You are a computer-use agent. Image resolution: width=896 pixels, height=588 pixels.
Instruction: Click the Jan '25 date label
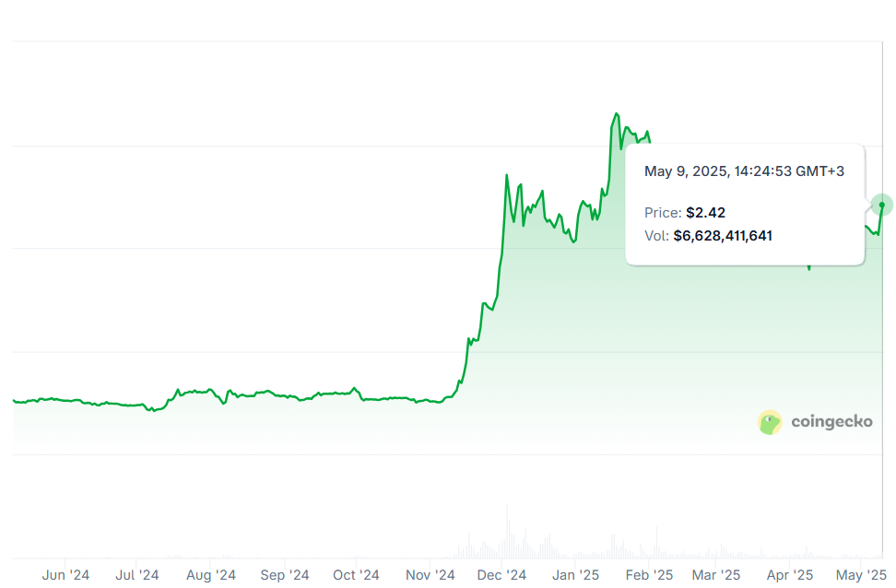coord(575,575)
